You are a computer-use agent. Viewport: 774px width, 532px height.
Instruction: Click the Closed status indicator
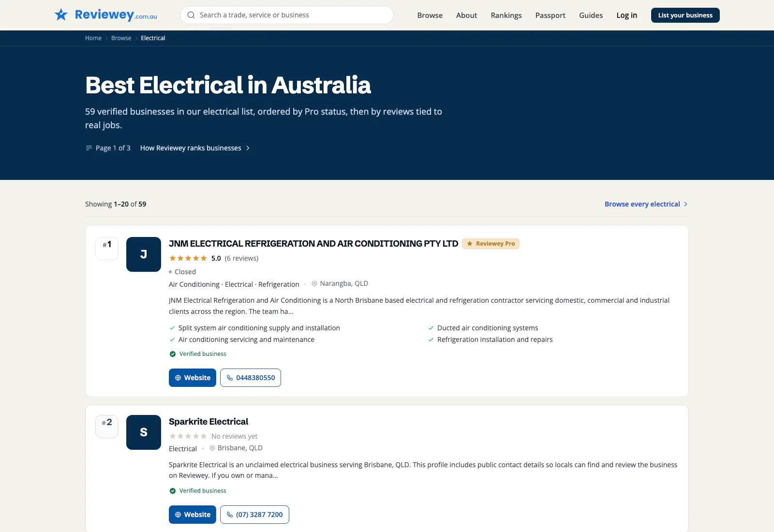(x=182, y=272)
